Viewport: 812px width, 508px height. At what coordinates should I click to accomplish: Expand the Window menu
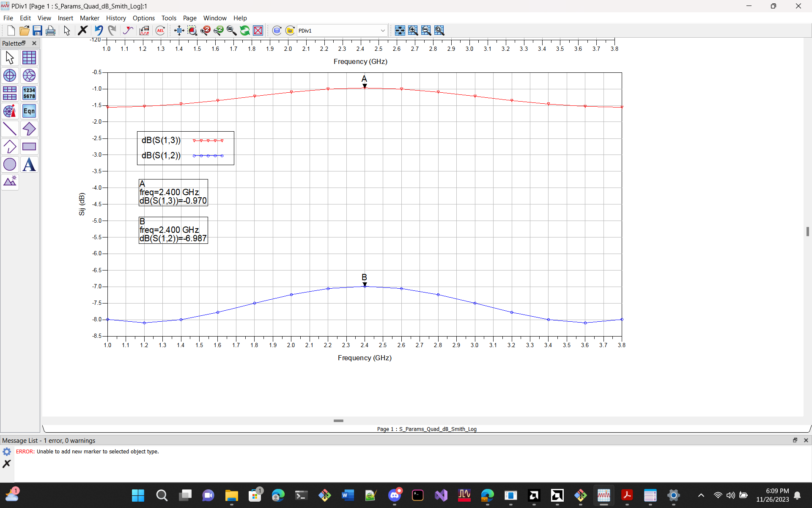point(214,18)
